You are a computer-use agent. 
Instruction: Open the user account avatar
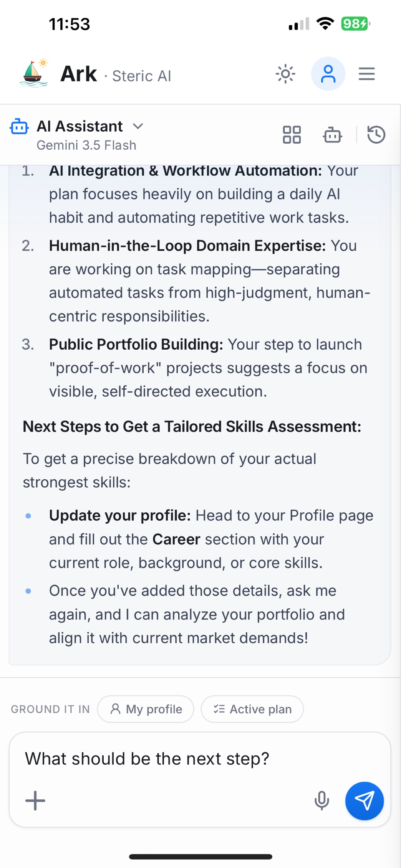point(328,74)
